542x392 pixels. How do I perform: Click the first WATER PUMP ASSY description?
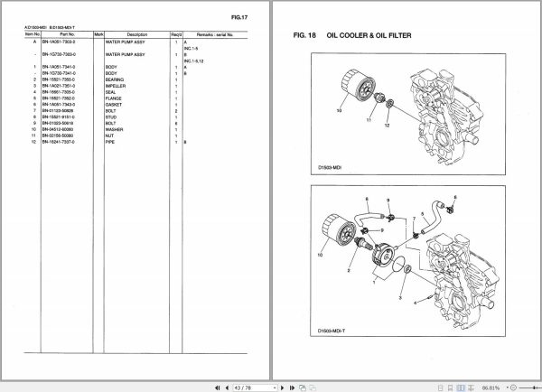pyautogui.click(x=126, y=42)
